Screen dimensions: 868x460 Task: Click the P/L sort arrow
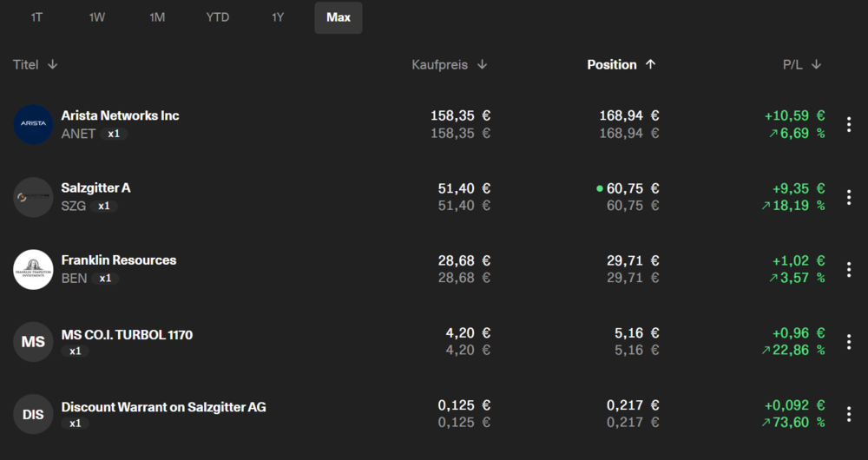point(816,65)
